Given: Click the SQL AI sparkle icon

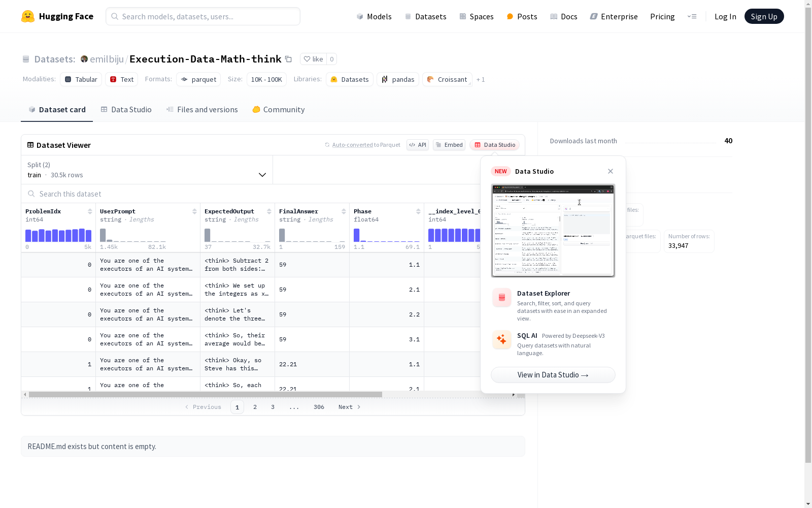Looking at the screenshot, I should tap(502, 339).
